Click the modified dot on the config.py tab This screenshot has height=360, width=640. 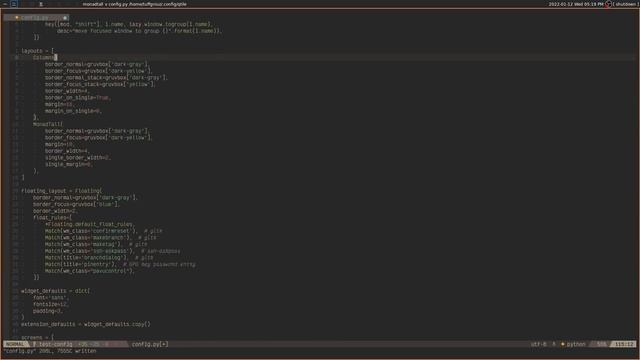pos(64,18)
